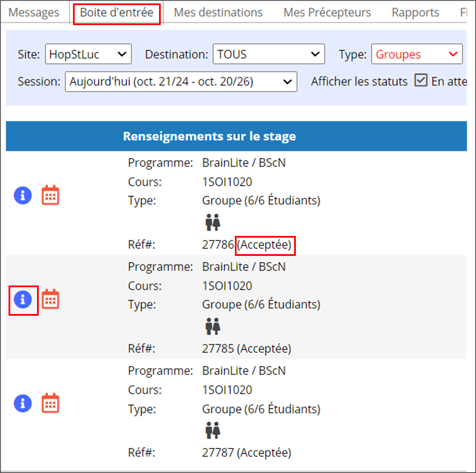Click Groupe (6/6 Étudiants) in Réf 27786 row

261,201
